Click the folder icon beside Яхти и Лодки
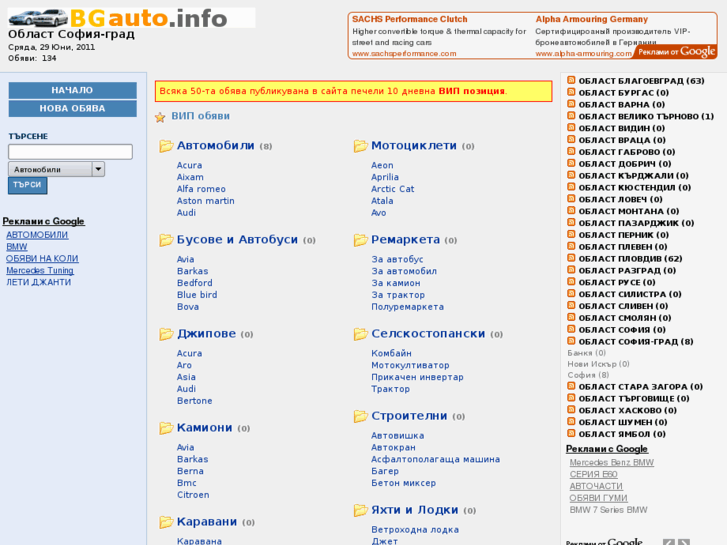The height and width of the screenshot is (545, 727). click(360, 510)
